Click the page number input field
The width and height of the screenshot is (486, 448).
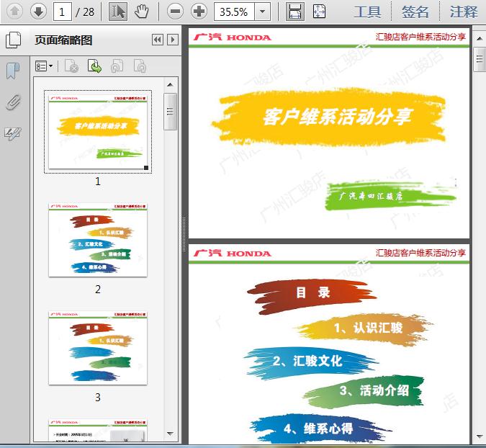tap(63, 12)
